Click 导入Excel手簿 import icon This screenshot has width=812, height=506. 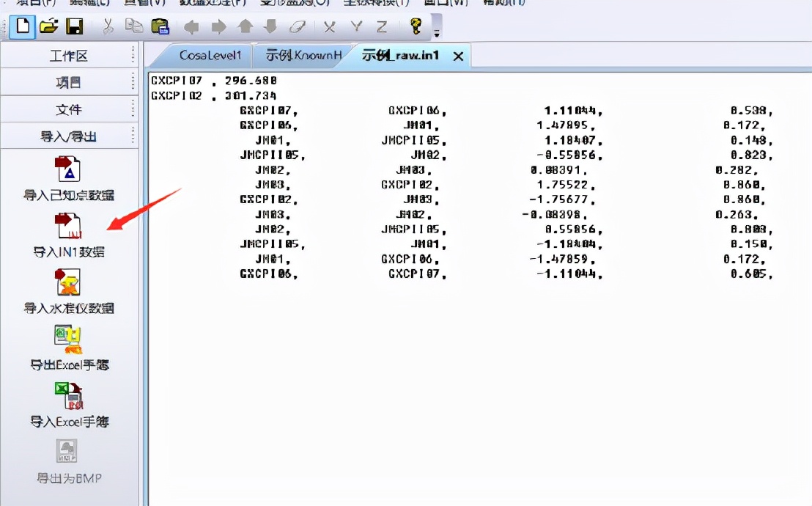[x=68, y=396]
